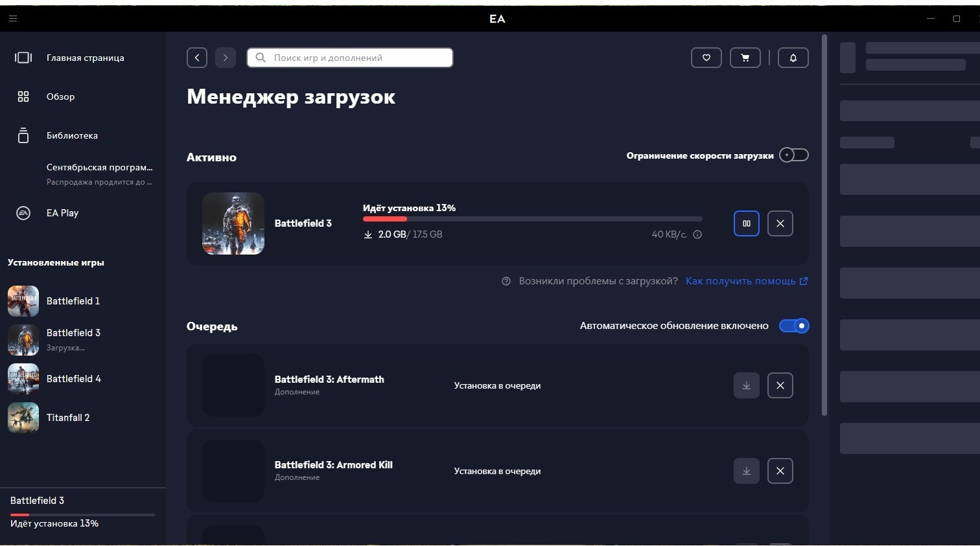Remove Battlefield 3: Aftermath from queue
Viewport: 980px width, 546px height.
tap(780, 385)
